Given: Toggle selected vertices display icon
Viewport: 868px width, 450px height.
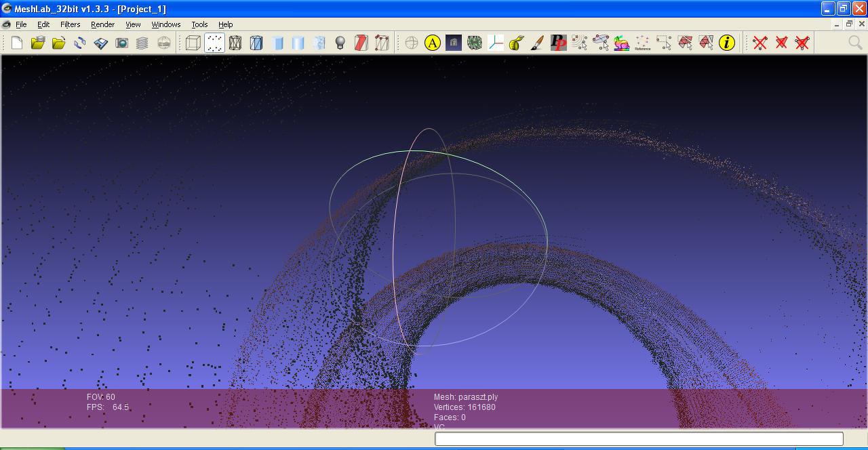Looking at the screenshot, I should pyautogui.click(x=382, y=43).
